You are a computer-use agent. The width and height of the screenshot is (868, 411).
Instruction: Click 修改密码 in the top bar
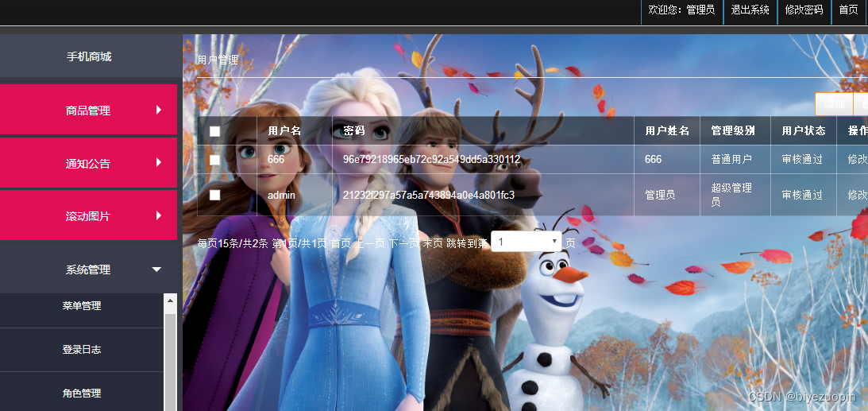pos(804,10)
